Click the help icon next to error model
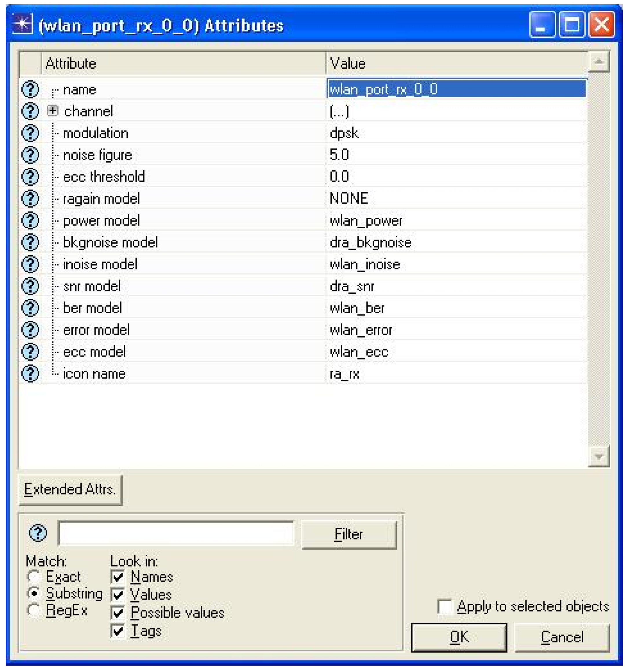 click(x=30, y=330)
